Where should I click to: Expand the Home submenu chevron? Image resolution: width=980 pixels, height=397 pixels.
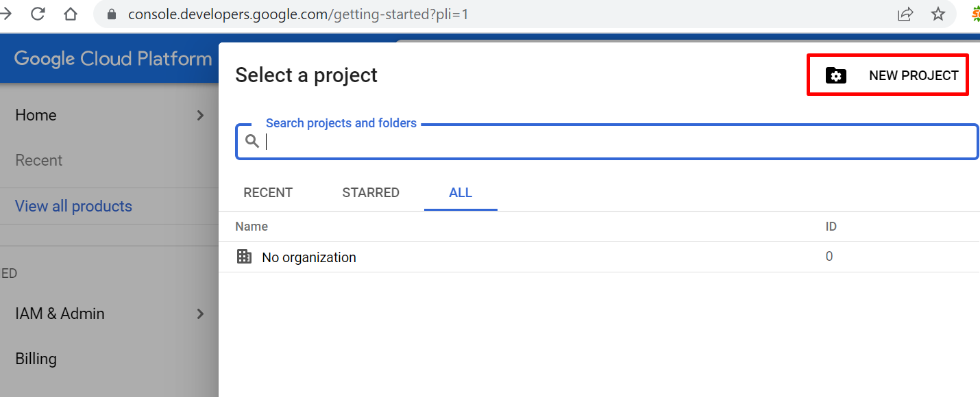coord(201,115)
